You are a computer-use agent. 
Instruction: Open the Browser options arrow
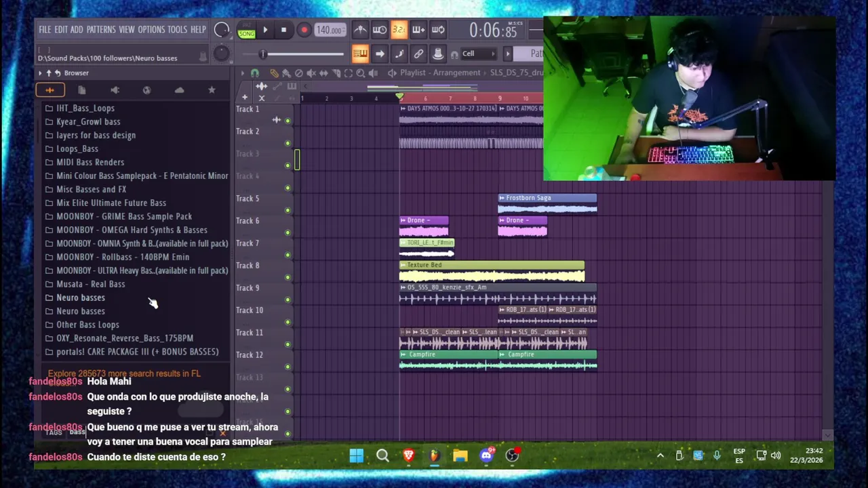coord(40,73)
